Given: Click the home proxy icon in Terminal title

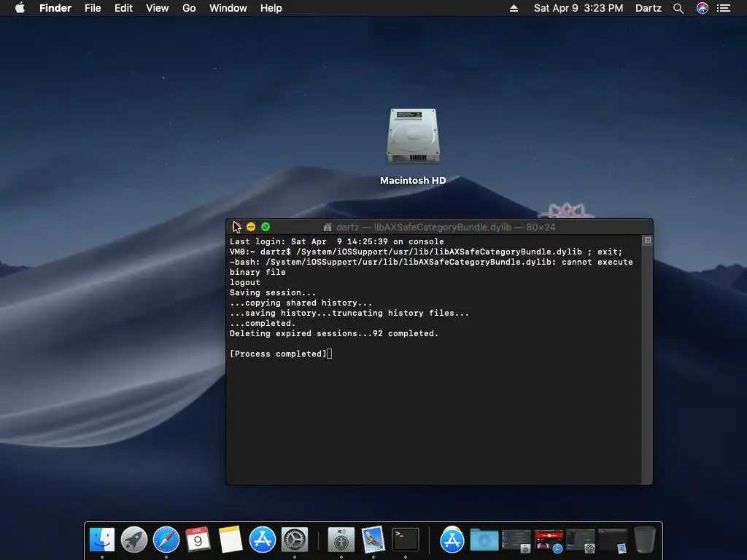Looking at the screenshot, I should pyautogui.click(x=328, y=227).
